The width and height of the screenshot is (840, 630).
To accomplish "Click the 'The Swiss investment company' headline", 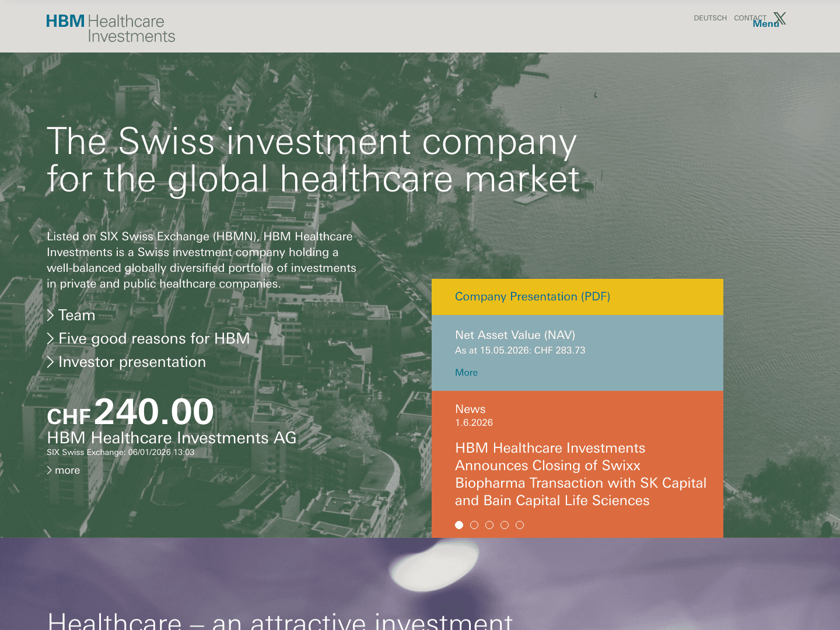I will point(311,141).
